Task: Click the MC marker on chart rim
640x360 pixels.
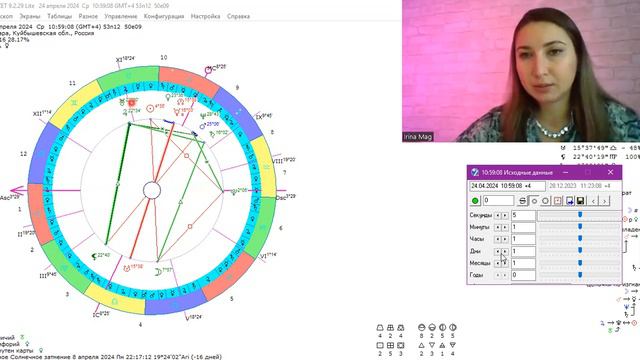Action: (208, 70)
